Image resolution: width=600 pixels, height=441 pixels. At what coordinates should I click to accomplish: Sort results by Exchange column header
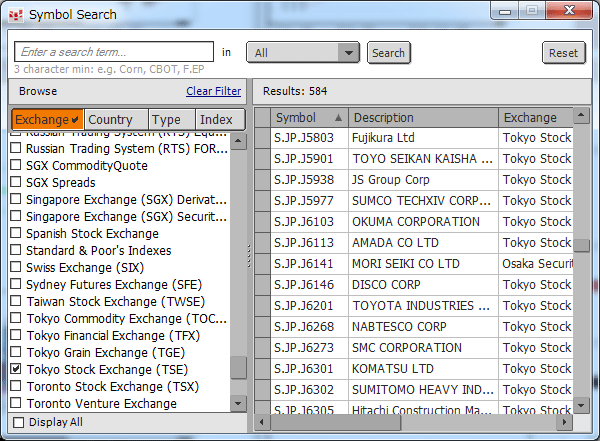click(536, 118)
